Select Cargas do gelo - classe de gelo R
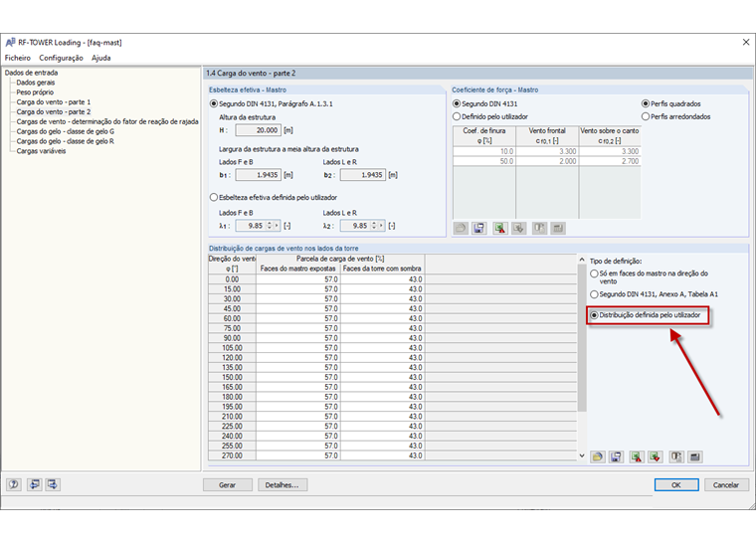The width and height of the screenshot is (756, 543). (65, 141)
